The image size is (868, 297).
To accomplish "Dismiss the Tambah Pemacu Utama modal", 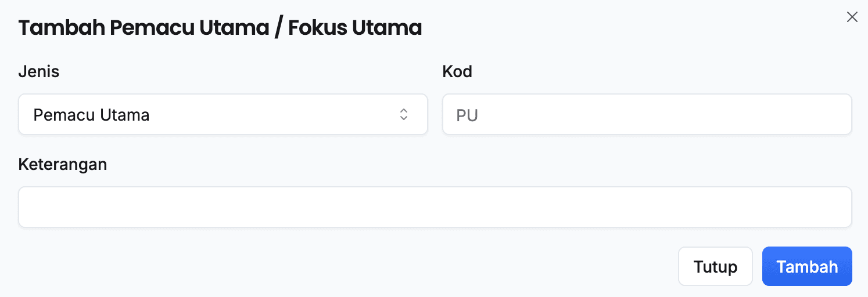I will (852, 17).
